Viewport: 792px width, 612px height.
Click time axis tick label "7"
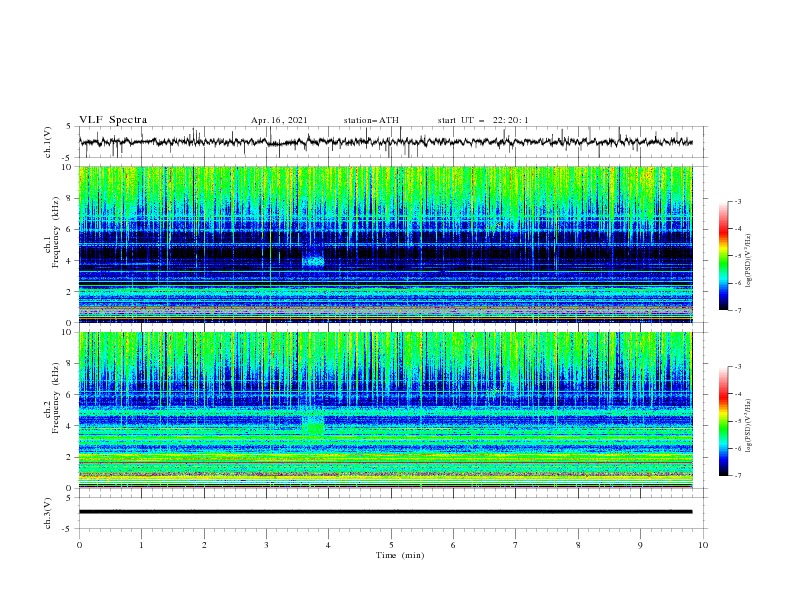[516, 545]
